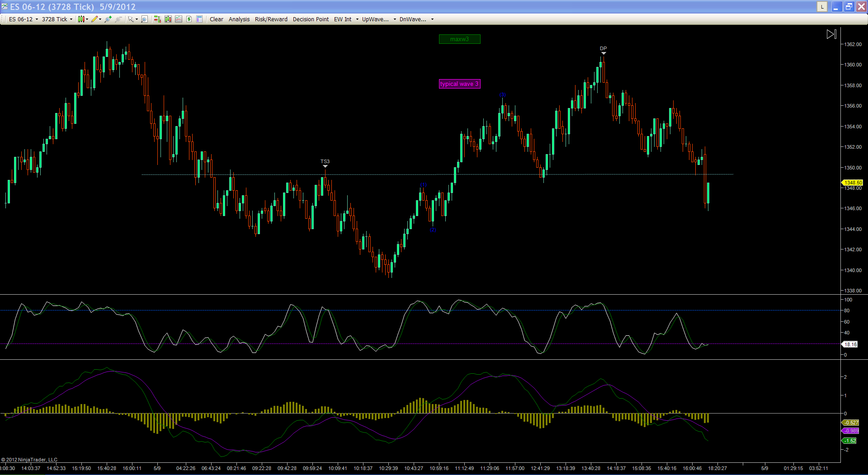This screenshot has width=868, height=475.
Task: Open the chart style candlestick icon
Action: (x=81, y=19)
